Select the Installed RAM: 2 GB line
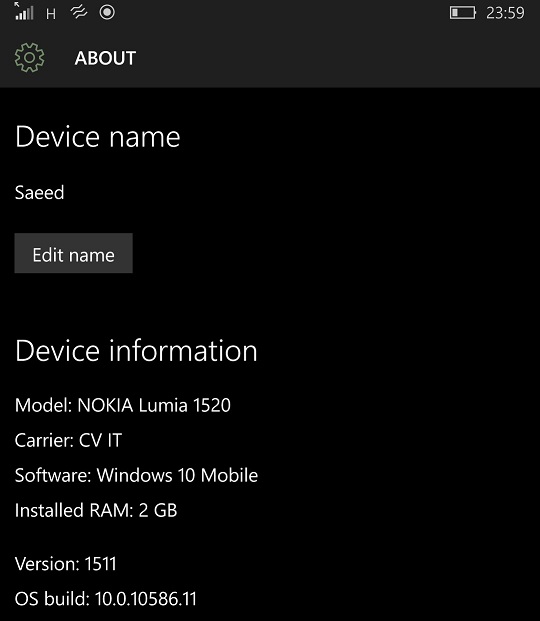This screenshot has width=540, height=621. coord(96,510)
